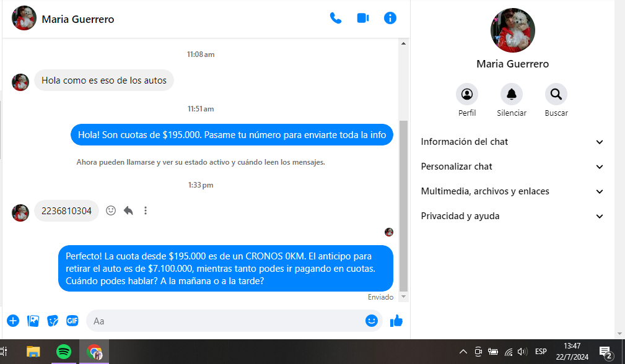Open emoji picker in message box
Viewport: 625px width, 364px height.
(x=372, y=321)
